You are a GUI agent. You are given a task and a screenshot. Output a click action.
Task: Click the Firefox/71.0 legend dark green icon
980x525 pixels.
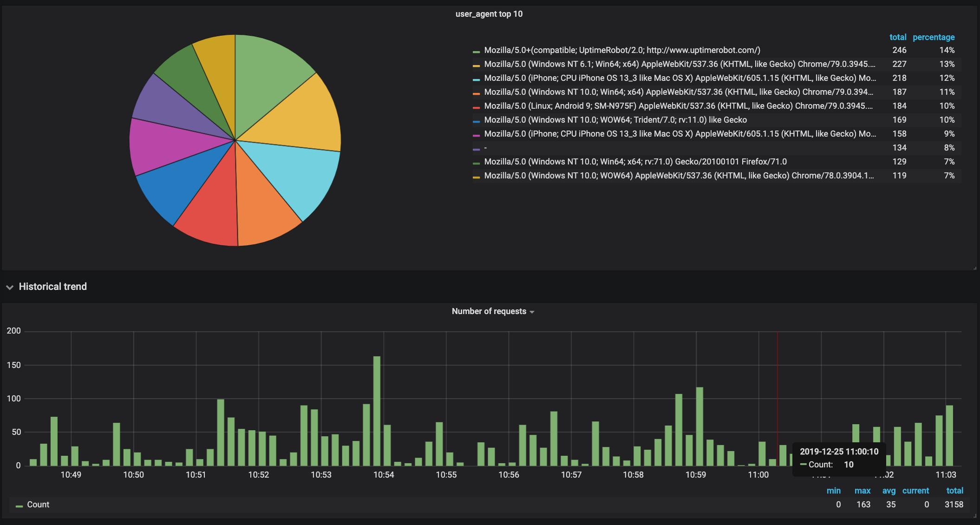pos(476,163)
